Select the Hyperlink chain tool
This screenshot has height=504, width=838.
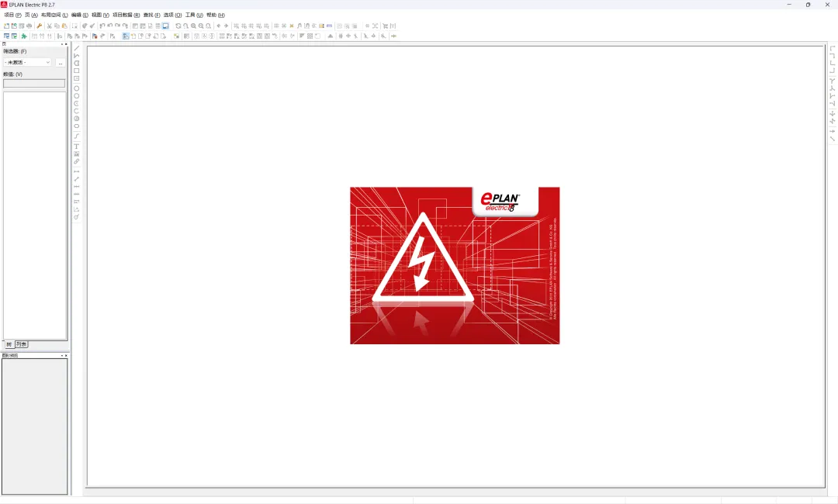coord(76,161)
